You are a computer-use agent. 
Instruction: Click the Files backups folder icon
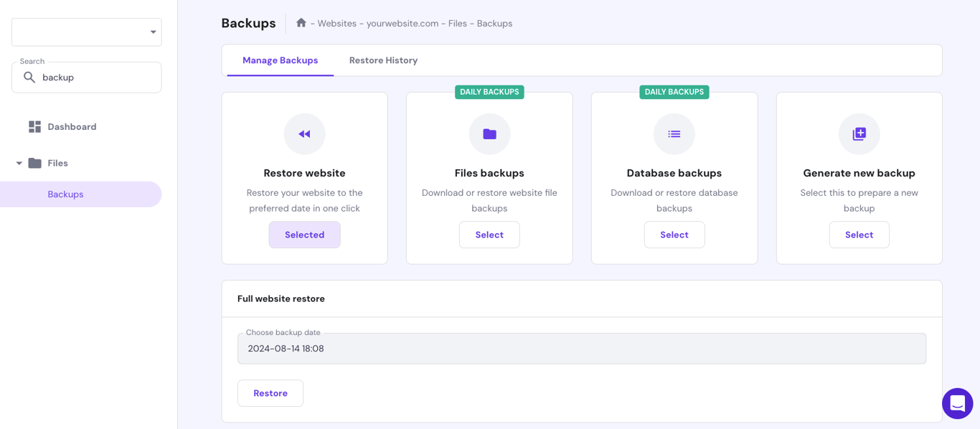489,133
